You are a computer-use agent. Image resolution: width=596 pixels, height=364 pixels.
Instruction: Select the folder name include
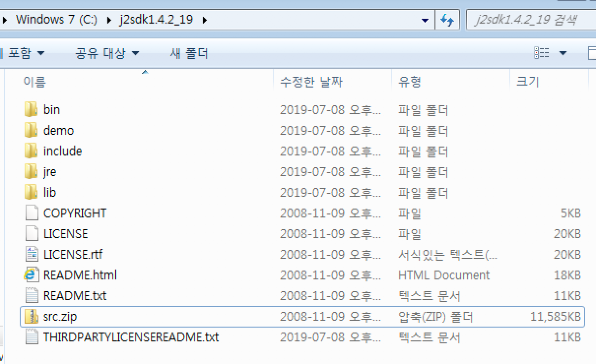[63, 151]
